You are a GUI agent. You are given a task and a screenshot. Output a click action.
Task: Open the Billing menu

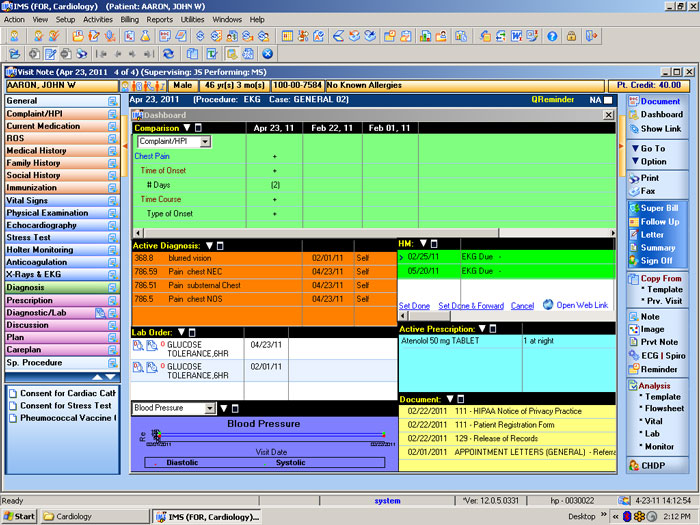pyautogui.click(x=129, y=20)
